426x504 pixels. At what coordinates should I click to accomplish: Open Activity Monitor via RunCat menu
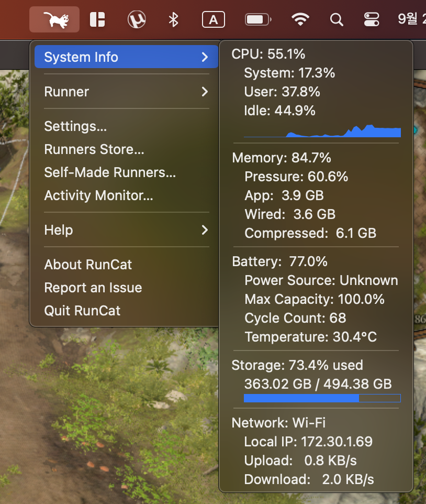98,195
